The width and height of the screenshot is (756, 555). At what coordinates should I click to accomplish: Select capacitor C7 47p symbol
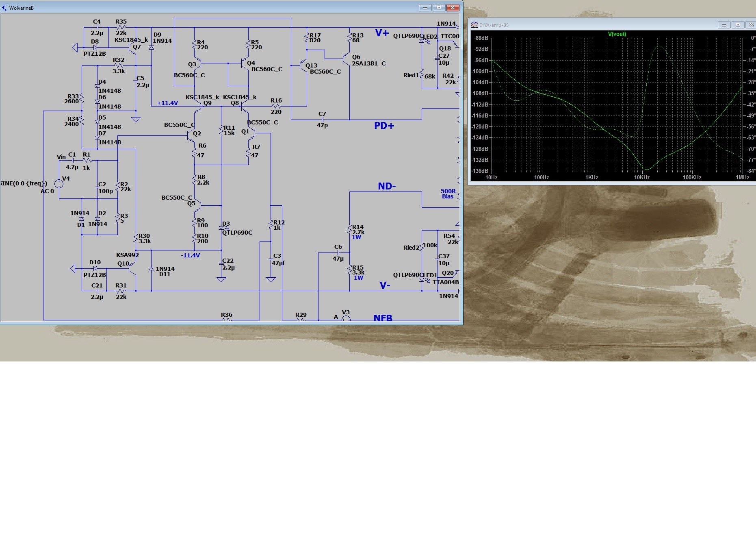(x=322, y=120)
